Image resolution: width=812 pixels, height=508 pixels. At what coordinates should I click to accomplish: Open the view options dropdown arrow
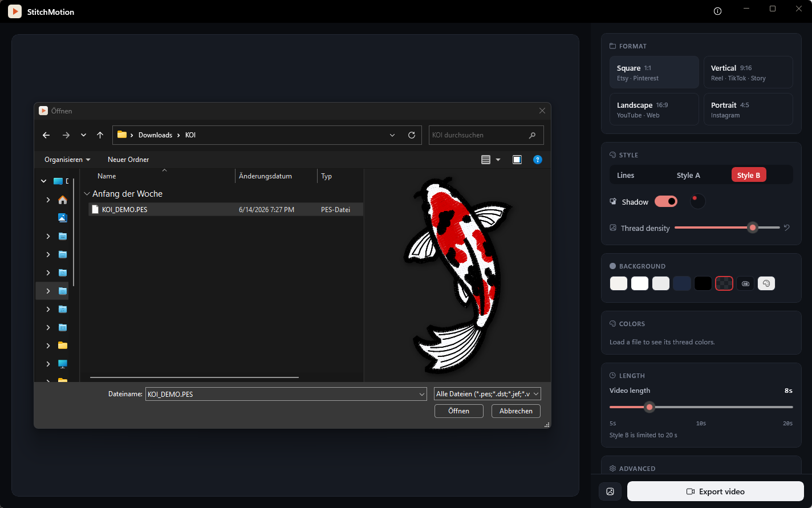[x=498, y=160]
